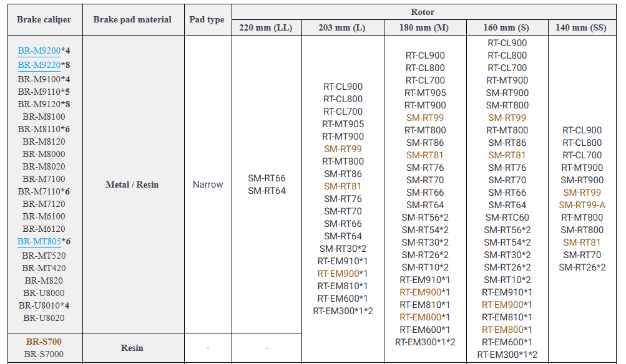This screenshot has width=626, height=364.
Task: Select SM-RT81 in the 203 mm column
Action: (343, 186)
